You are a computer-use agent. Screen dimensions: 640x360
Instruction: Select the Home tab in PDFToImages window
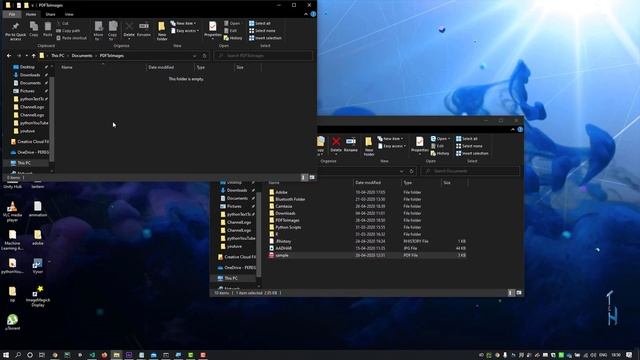[31, 14]
